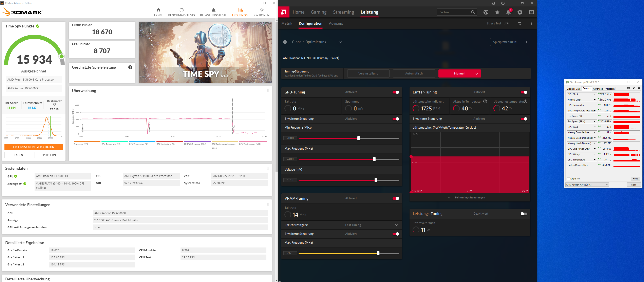Click the reset tuning arrow icon
This screenshot has height=282, width=644.
click(x=520, y=23)
